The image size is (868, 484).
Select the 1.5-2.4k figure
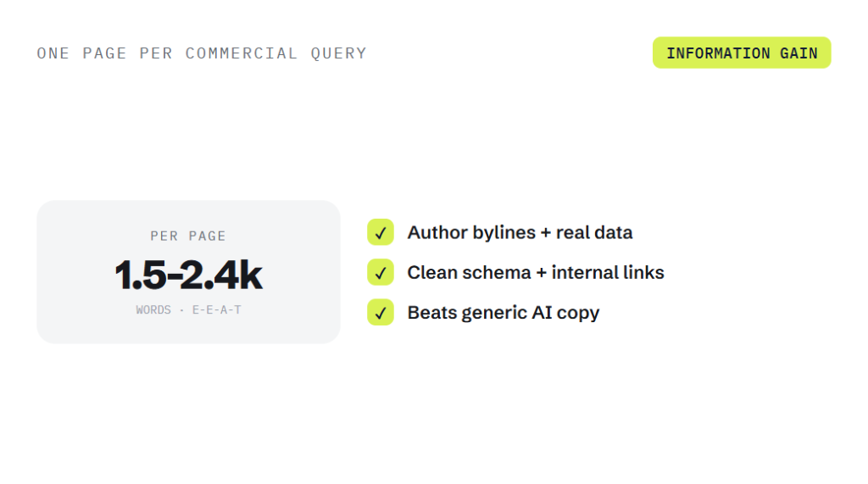pos(188,275)
